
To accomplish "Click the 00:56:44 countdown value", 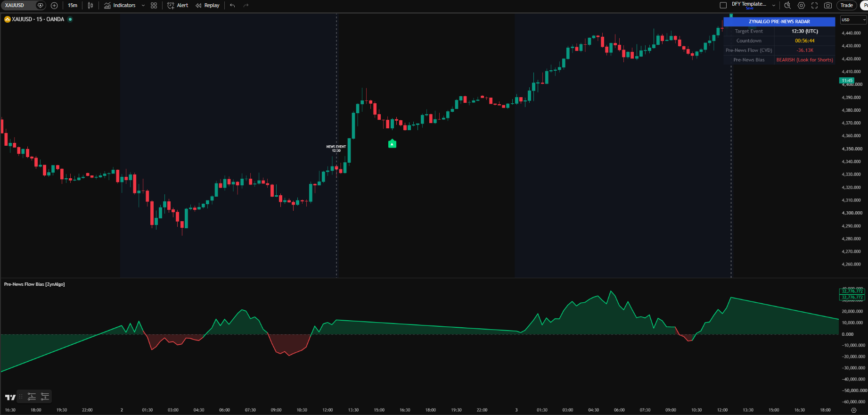I will click(x=805, y=41).
